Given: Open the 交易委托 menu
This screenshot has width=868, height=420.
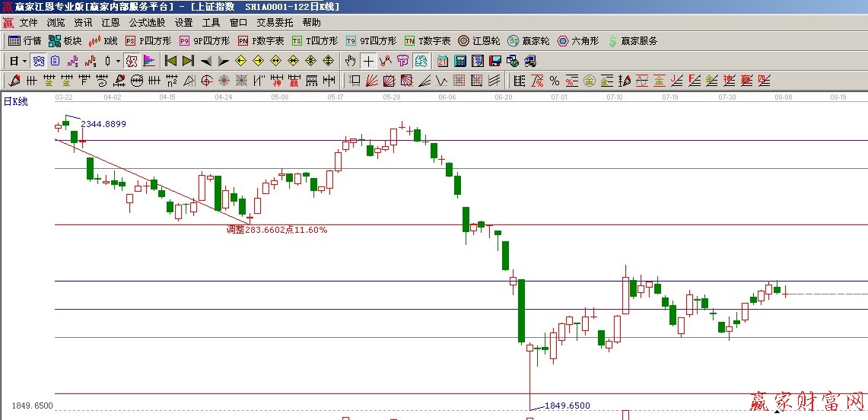Looking at the screenshot, I should (x=275, y=23).
